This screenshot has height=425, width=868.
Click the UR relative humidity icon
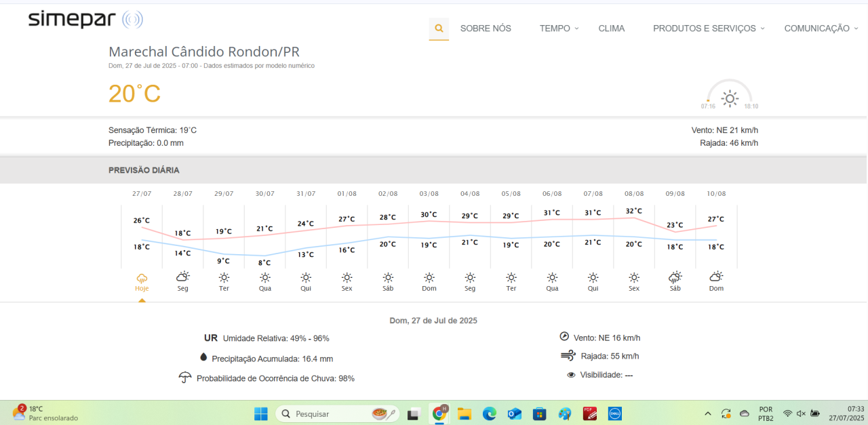tap(211, 338)
